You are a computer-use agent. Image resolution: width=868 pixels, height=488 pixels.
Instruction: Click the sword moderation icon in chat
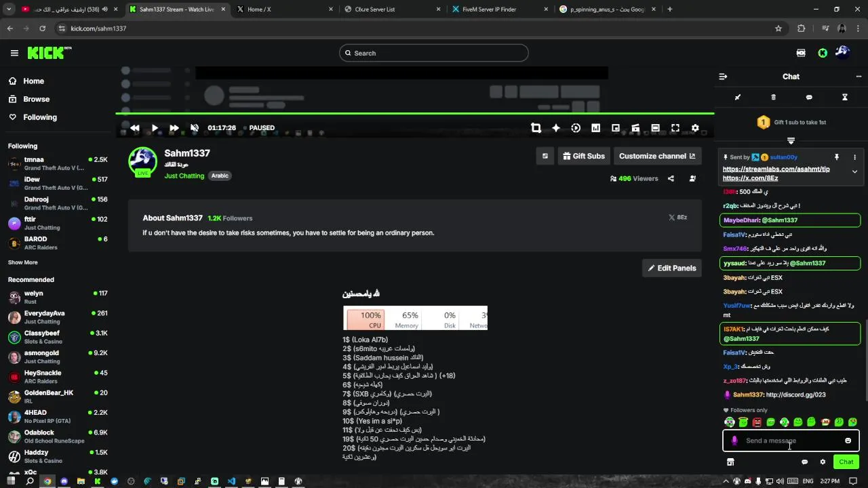738,97
